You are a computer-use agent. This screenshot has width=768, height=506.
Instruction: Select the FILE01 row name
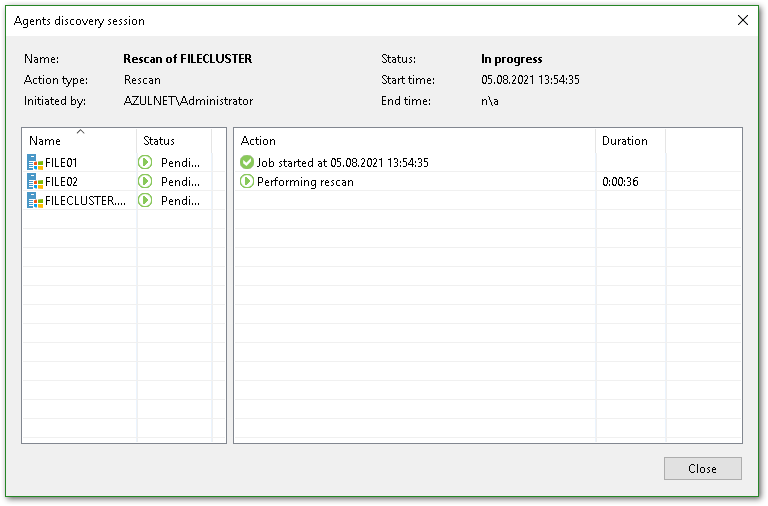point(61,162)
